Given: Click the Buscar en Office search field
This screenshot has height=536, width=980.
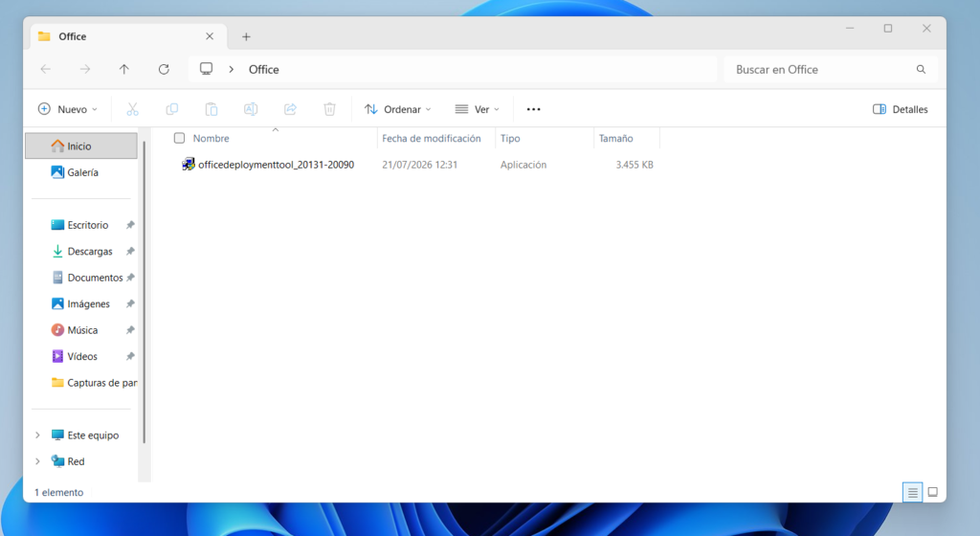Looking at the screenshot, I should 823,69.
